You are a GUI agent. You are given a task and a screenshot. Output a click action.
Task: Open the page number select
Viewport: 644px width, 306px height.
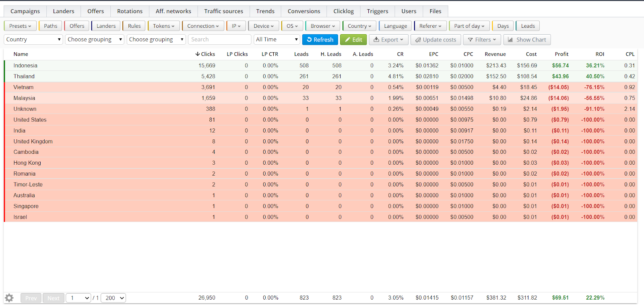click(x=78, y=298)
